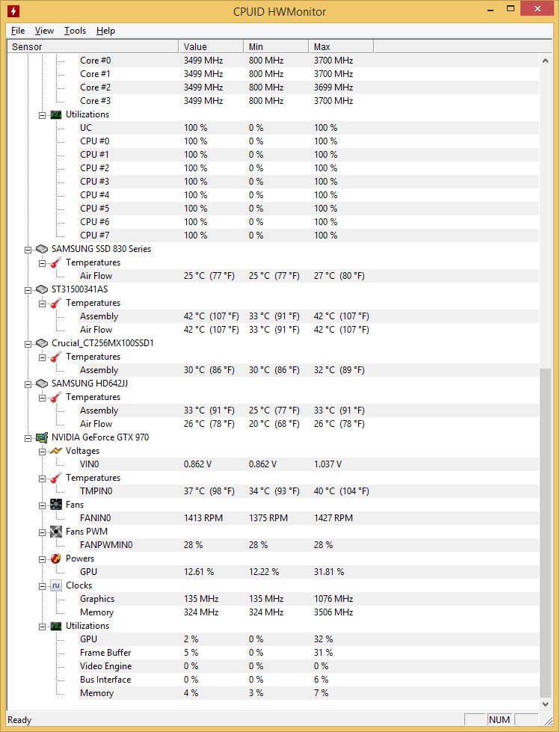Click the GPU Voltages lightning icon
This screenshot has width=560, height=732.
coord(56,451)
